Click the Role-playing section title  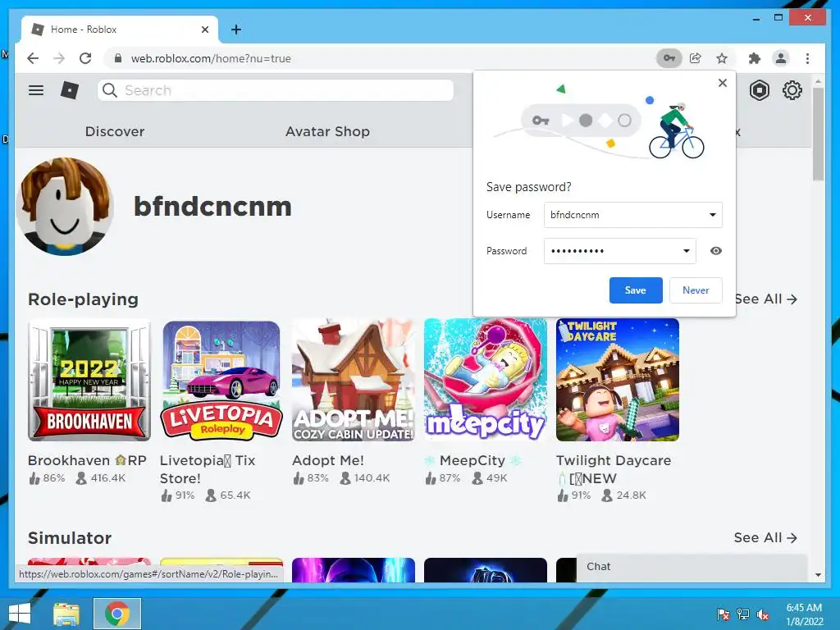click(x=83, y=299)
